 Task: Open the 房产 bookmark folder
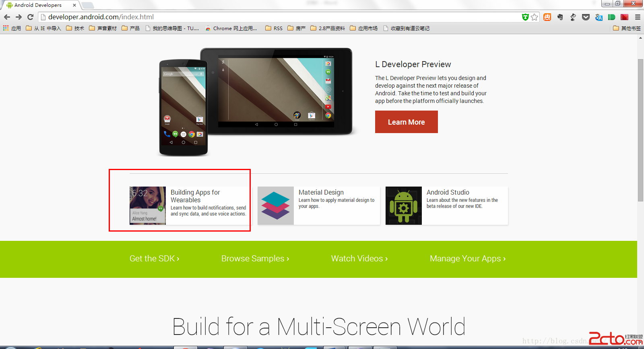point(297,28)
